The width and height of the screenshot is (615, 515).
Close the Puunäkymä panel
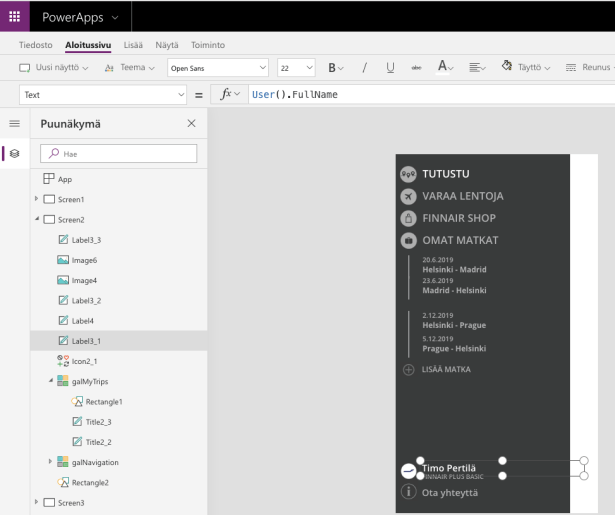[192, 123]
